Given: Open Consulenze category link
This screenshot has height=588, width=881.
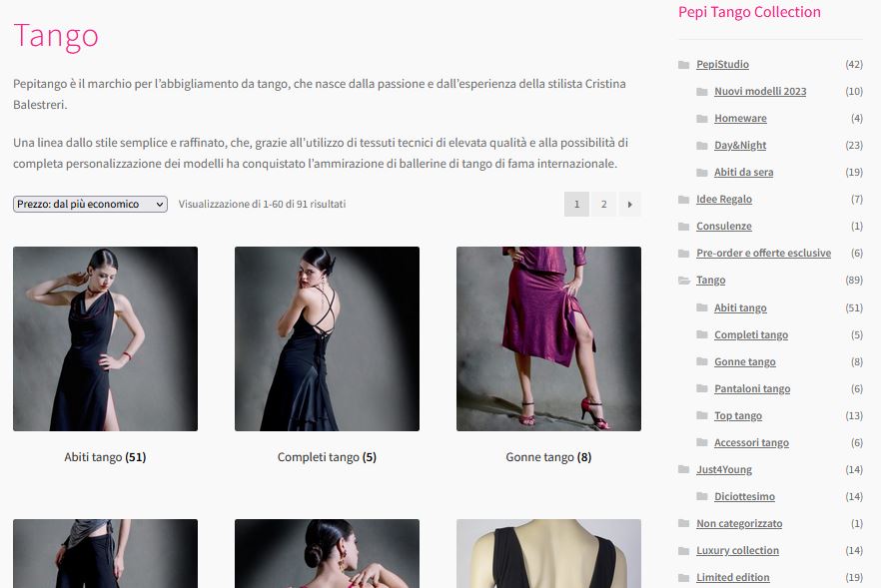Looking at the screenshot, I should point(723,227).
